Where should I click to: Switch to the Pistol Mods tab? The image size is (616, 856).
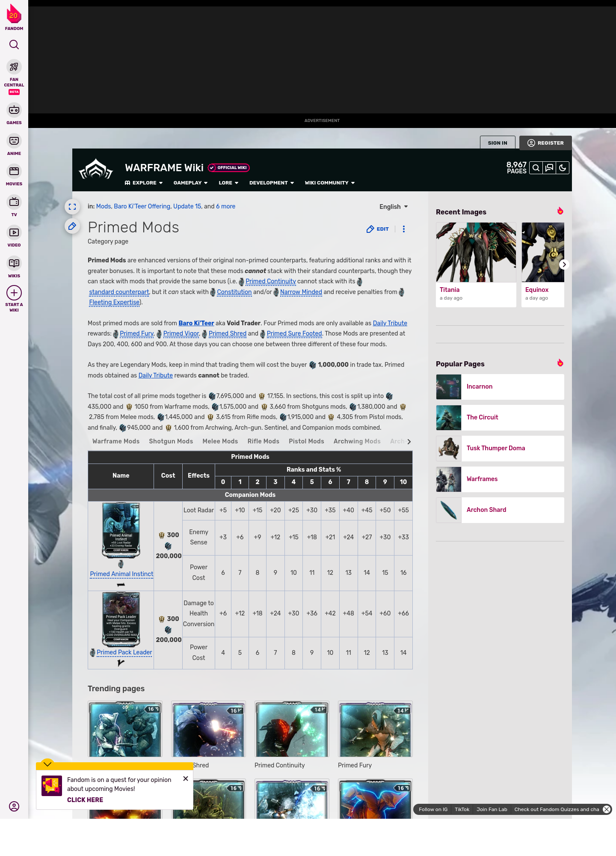coord(306,441)
